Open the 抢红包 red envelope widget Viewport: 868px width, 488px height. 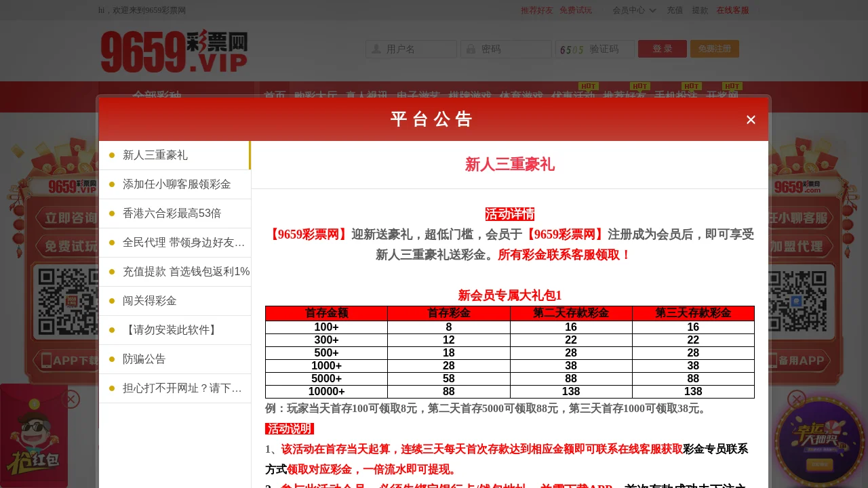tap(33, 437)
